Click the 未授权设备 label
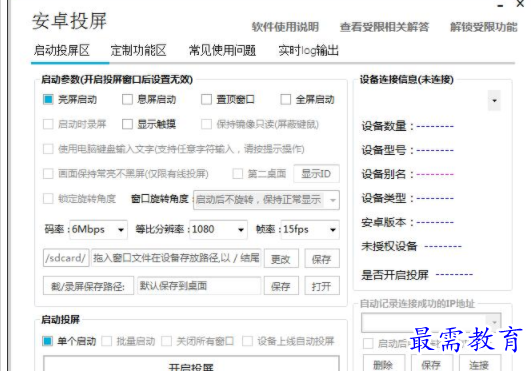Image resolution: width=531 pixels, height=371 pixels. [x=389, y=246]
